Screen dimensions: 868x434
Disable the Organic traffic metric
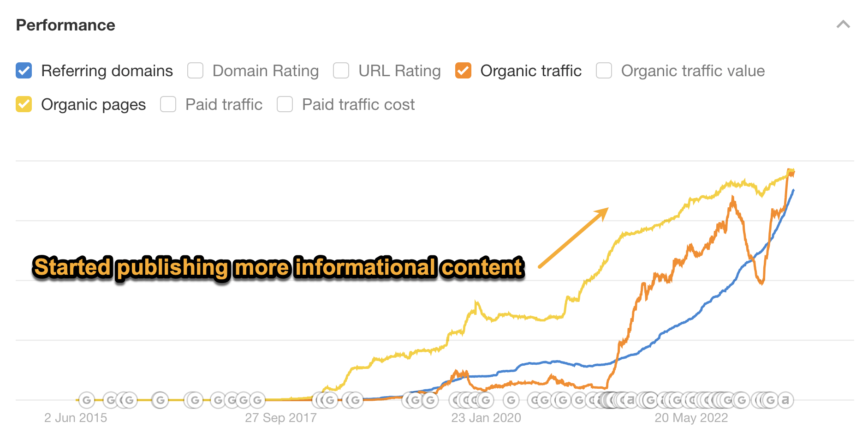[x=463, y=71]
